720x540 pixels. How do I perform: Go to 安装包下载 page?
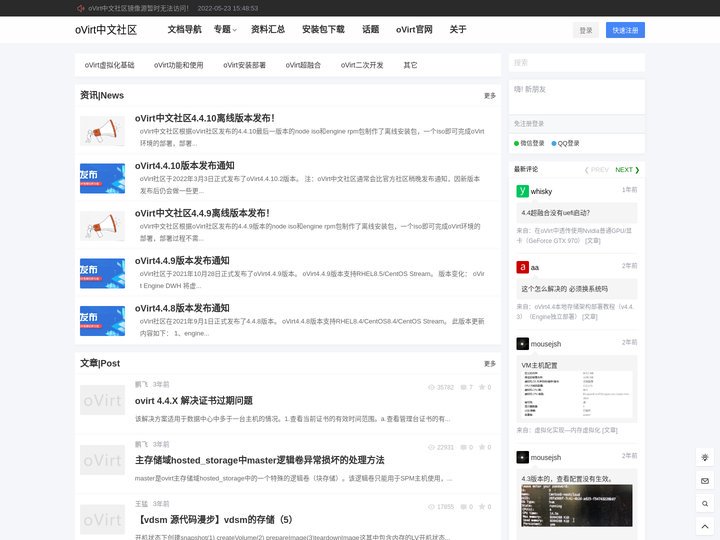pos(323,29)
